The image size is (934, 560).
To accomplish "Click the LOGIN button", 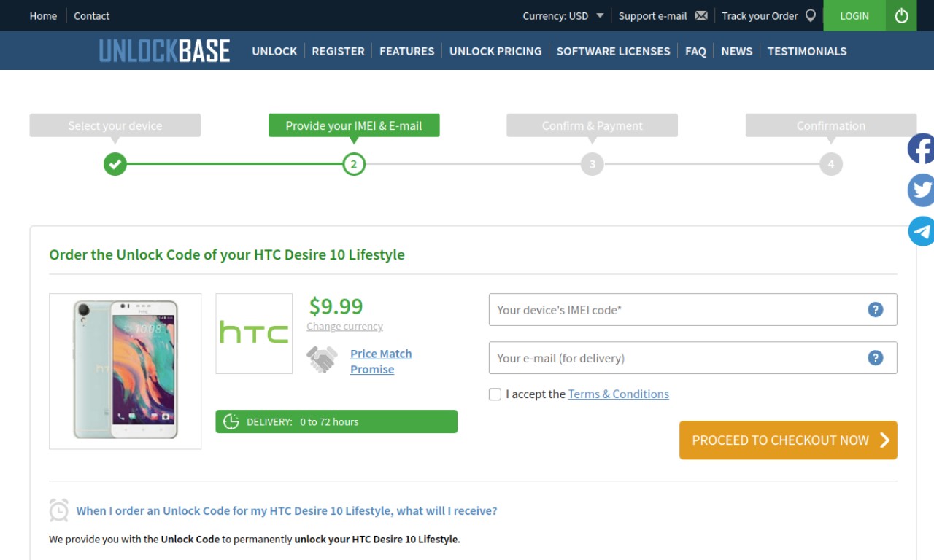I will [854, 15].
